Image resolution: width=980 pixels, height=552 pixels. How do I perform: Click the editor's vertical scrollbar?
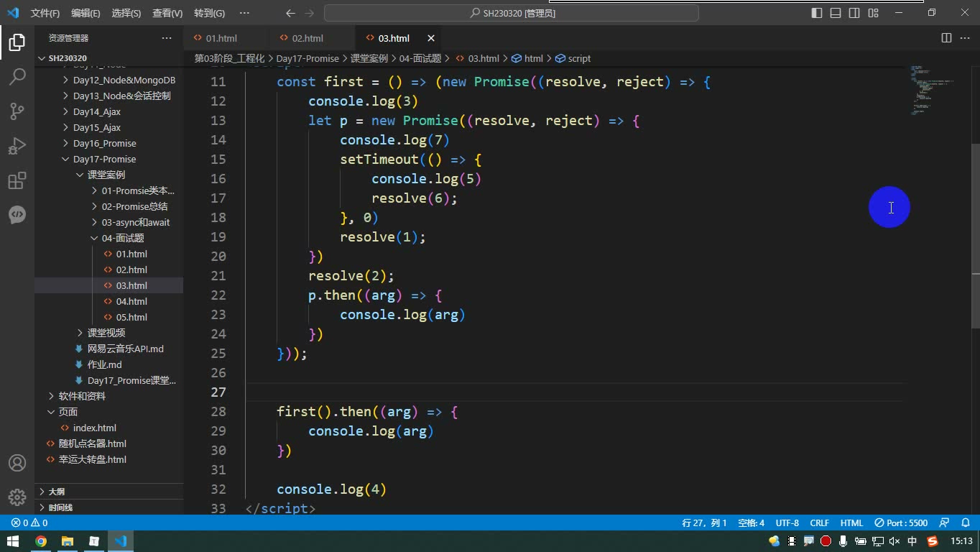point(975,237)
